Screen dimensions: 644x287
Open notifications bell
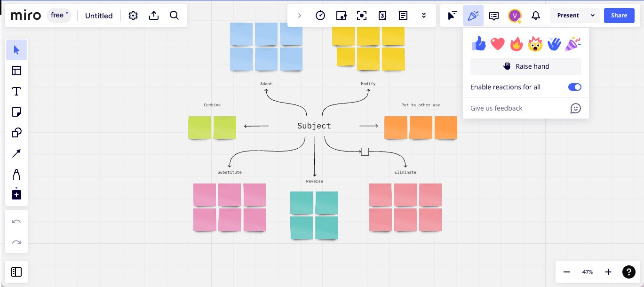tap(535, 16)
